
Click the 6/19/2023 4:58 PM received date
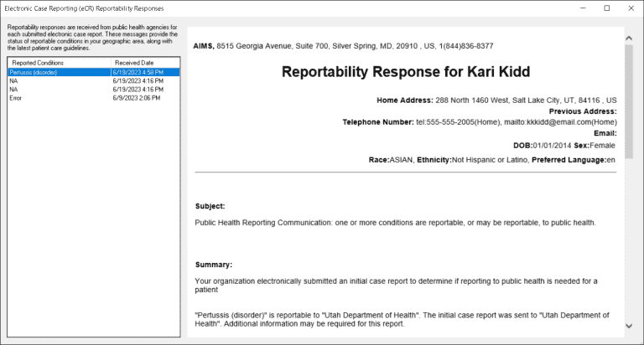tap(138, 72)
